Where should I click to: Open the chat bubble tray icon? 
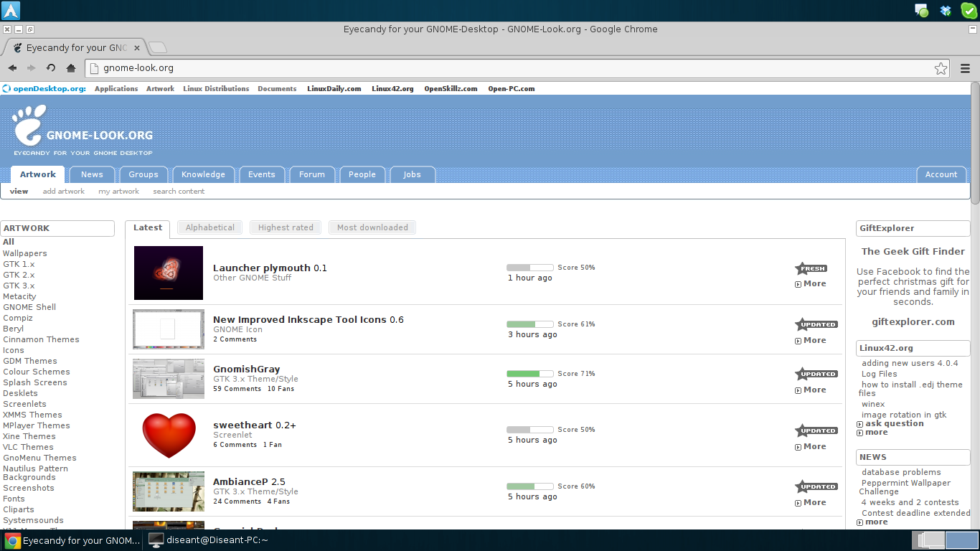(922, 10)
